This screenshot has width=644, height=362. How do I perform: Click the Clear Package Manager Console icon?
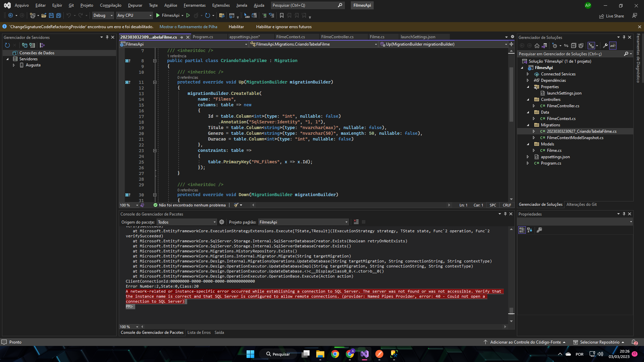point(356,222)
